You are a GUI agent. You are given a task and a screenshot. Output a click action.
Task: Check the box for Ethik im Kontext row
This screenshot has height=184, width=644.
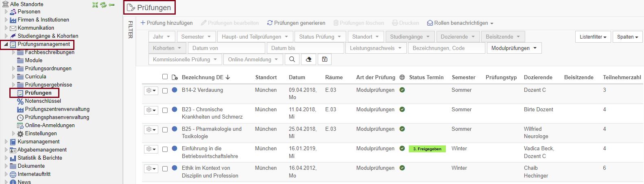(165, 169)
